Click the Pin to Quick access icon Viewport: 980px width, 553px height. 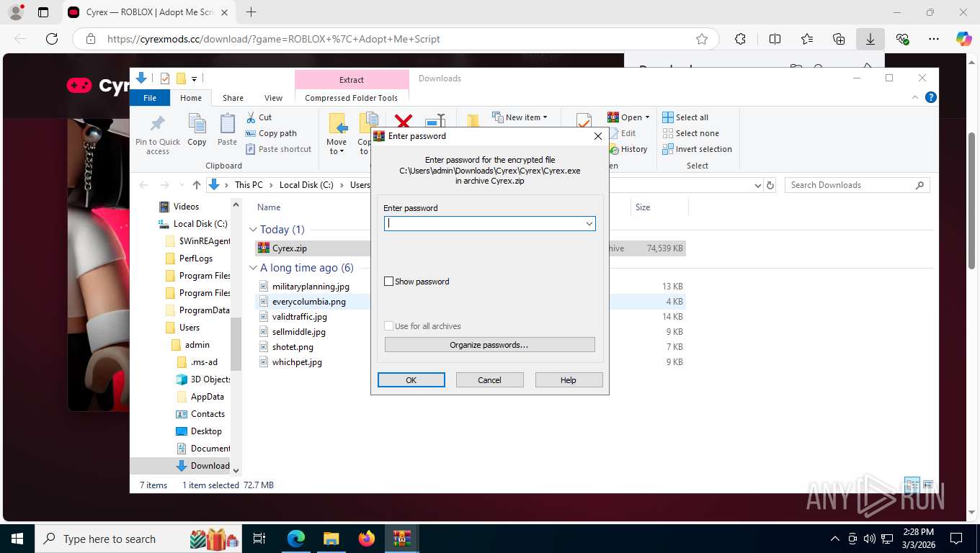[157, 123]
